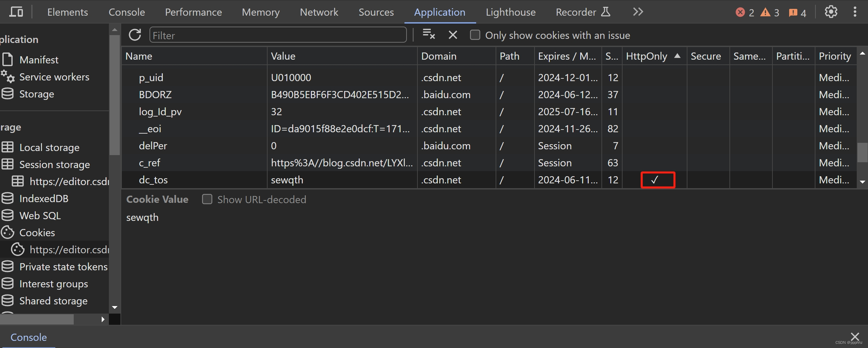Screen dimensions: 868x348
Task: Sort by Secure column header
Action: [x=708, y=56]
